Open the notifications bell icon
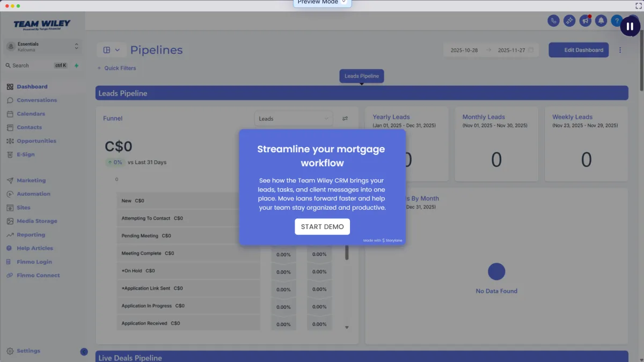This screenshot has width=644, height=362. point(601,20)
